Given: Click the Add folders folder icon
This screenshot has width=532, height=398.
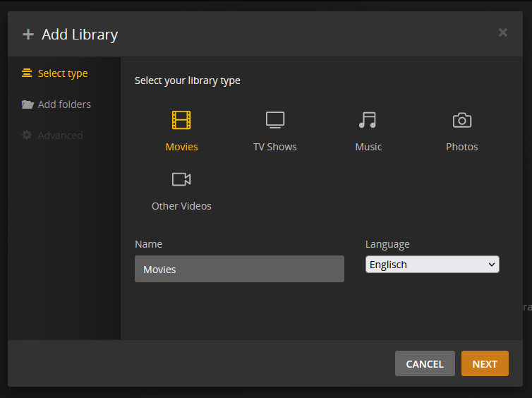Looking at the screenshot, I should [x=28, y=104].
